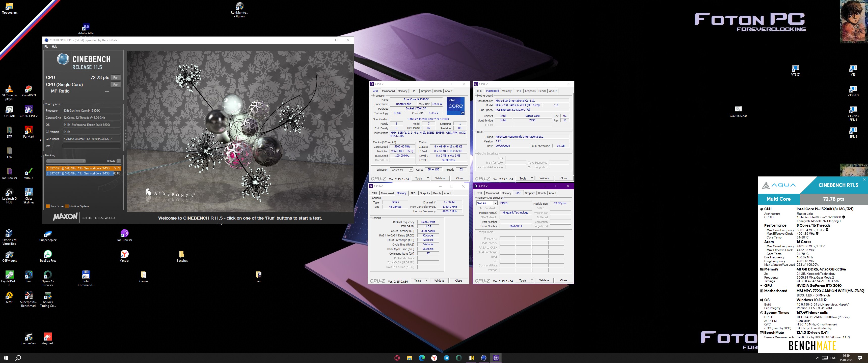Click the Info field in Cinebench

[x=91, y=146]
